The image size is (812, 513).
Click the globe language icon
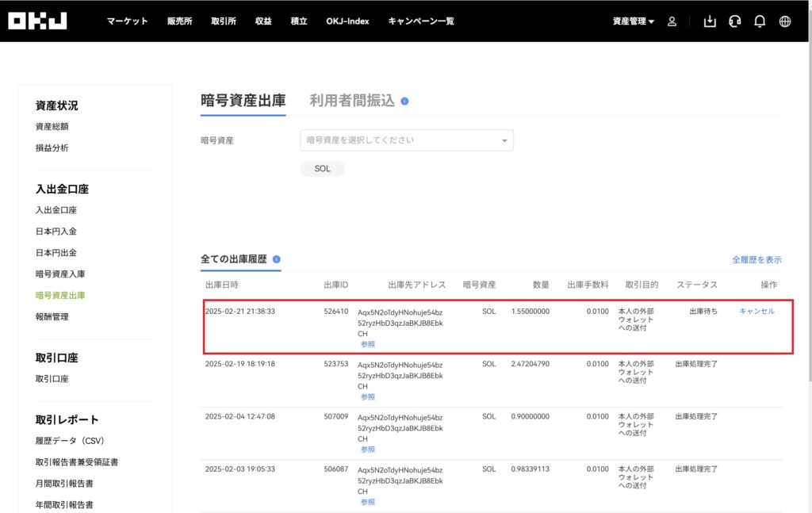(784, 21)
